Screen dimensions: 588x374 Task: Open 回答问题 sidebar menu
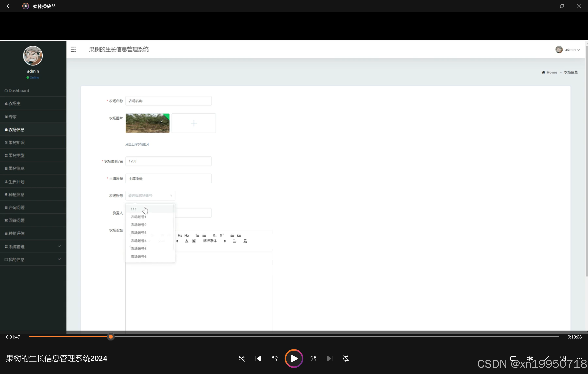[33, 220]
